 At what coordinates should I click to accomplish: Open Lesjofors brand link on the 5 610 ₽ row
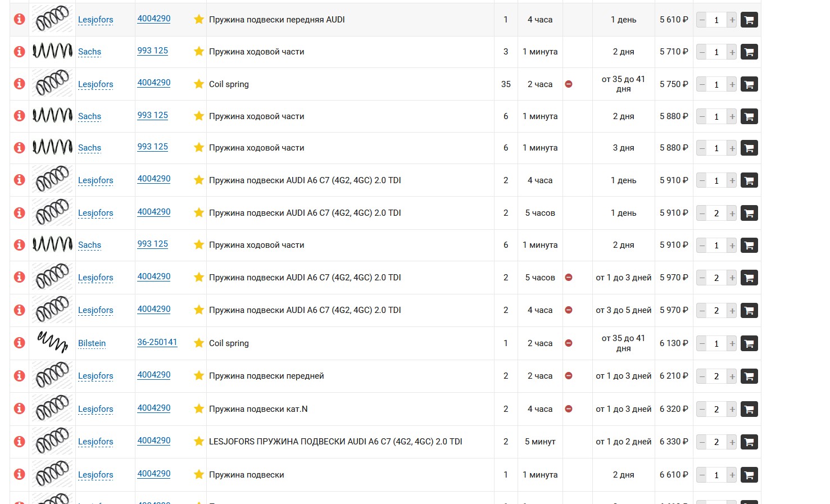96,20
